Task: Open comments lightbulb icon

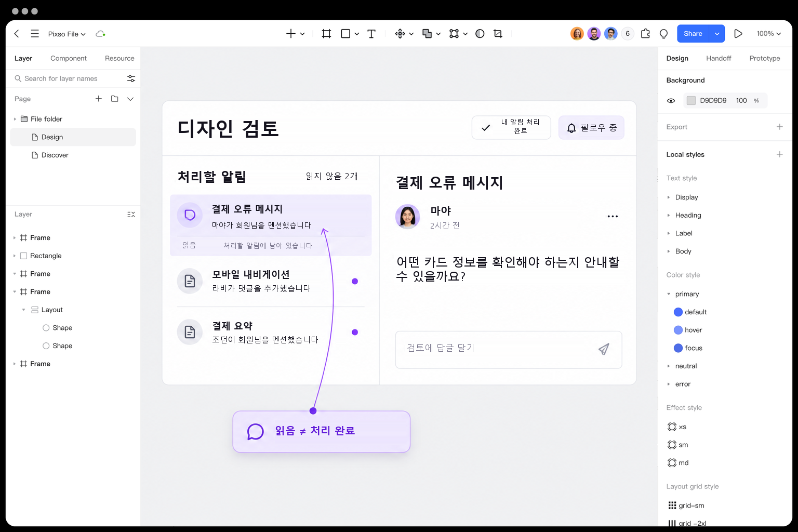Action: click(663, 34)
